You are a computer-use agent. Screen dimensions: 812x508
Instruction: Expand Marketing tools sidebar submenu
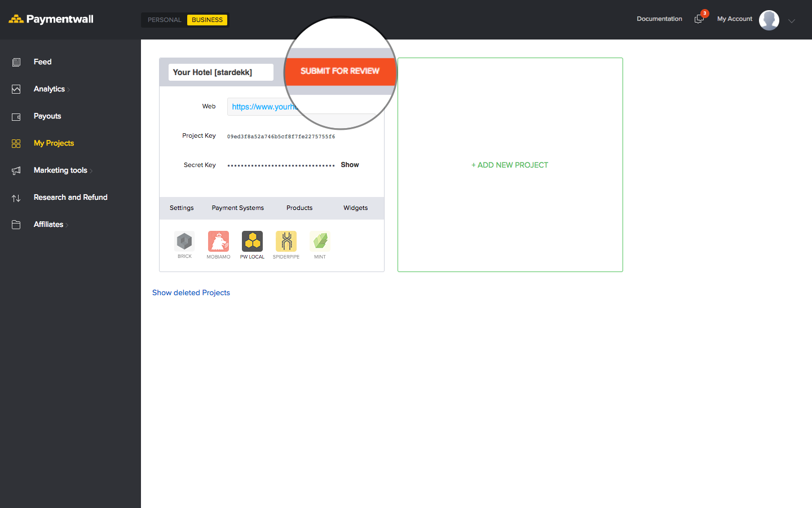tap(62, 170)
